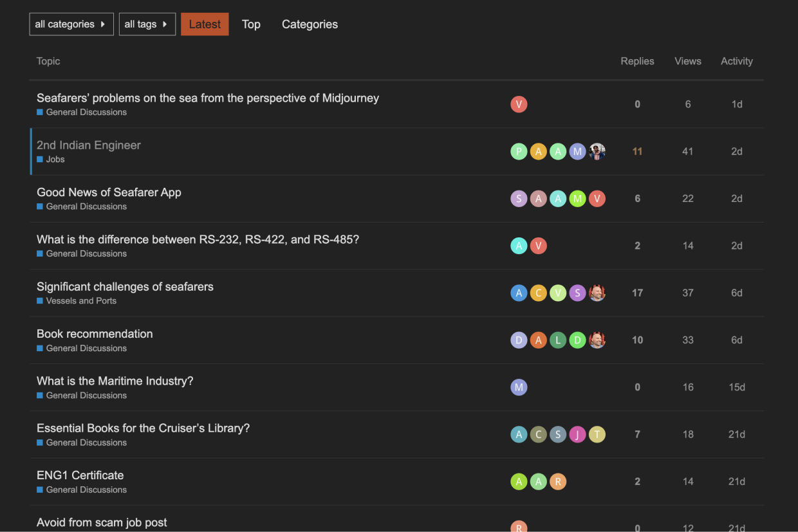
Task: Click photo avatar on 2nd Indian Engineer row
Action: click(x=597, y=151)
